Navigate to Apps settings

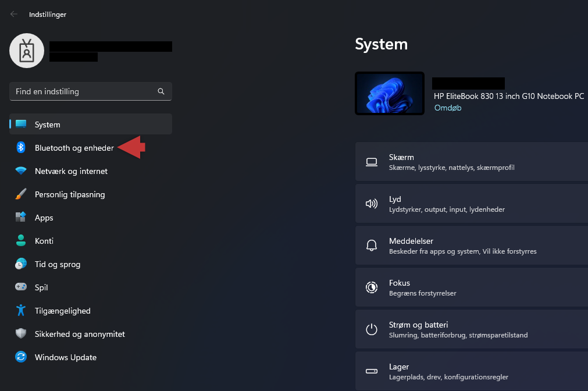click(91, 217)
